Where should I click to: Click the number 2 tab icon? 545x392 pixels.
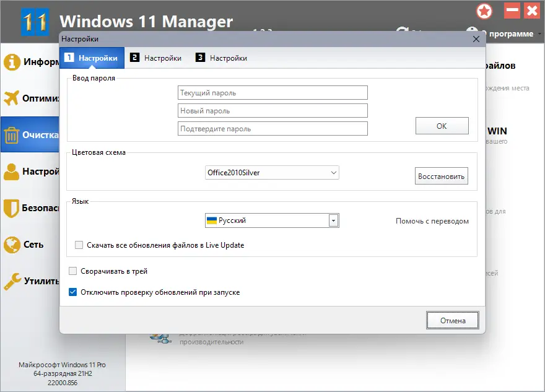[134, 58]
